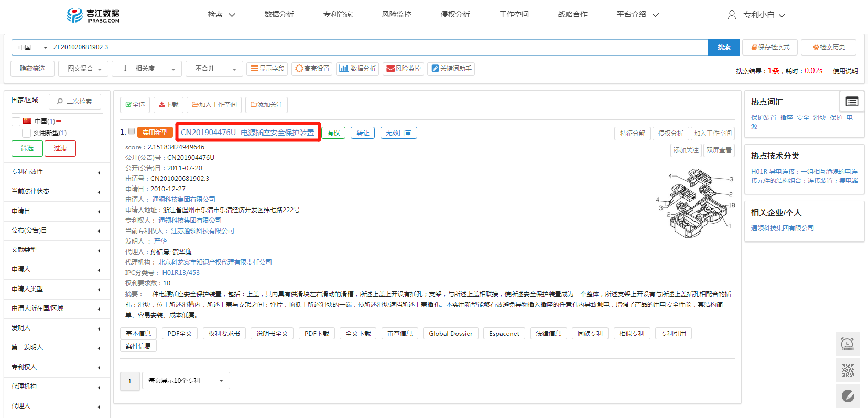The image size is (868, 418).
Task: Click the PDF下载 button
Action: [317, 334]
